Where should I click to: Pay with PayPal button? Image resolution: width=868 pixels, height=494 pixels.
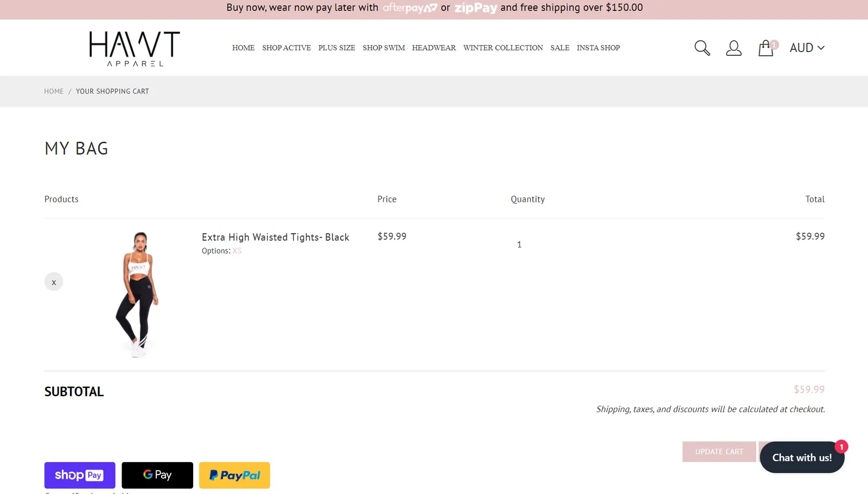coord(234,475)
